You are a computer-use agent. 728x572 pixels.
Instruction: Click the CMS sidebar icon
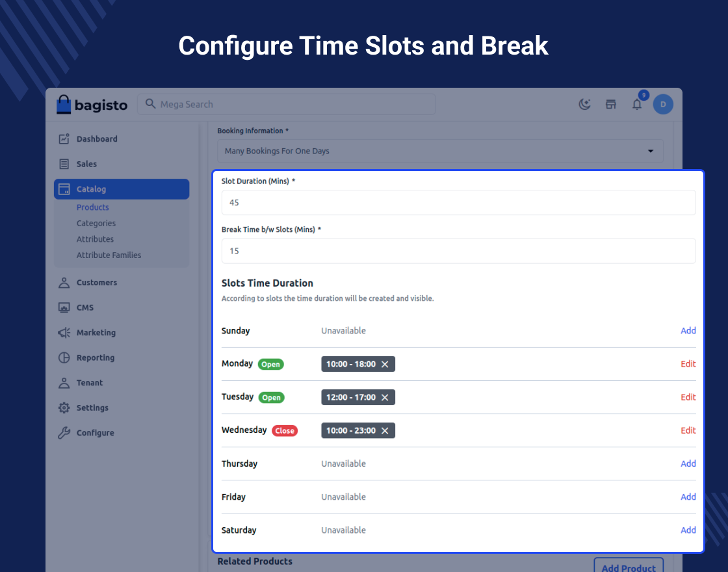pos(64,307)
